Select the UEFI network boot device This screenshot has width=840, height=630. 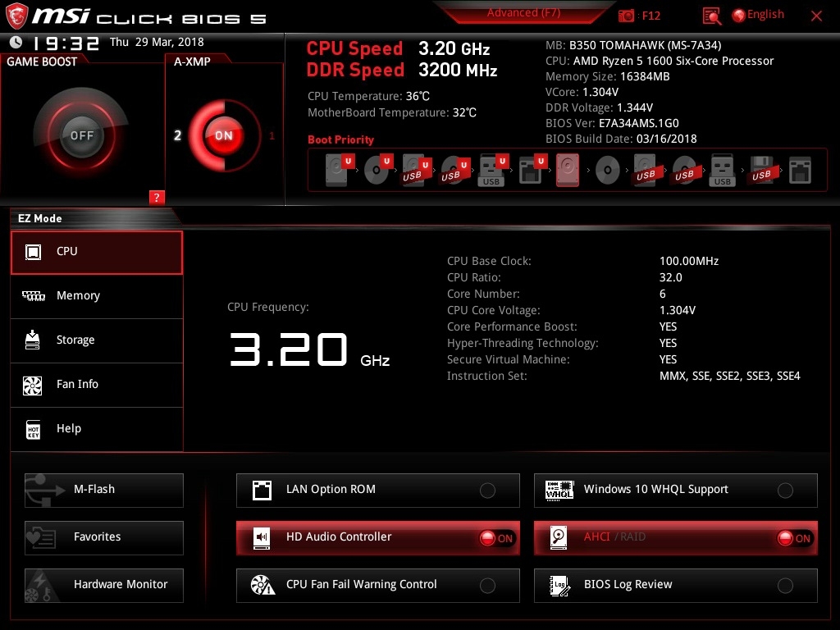532,171
